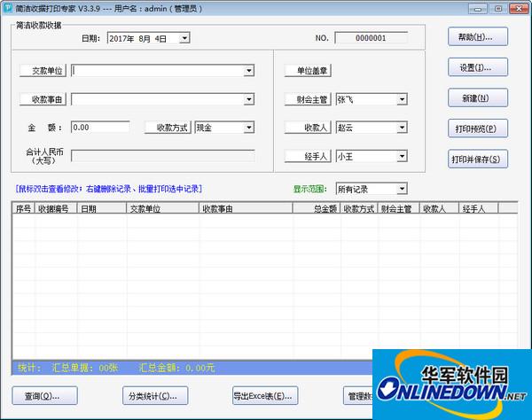Screen dimensions: 532x420
Task: Sort by the 序号 column header
Action: [23, 208]
